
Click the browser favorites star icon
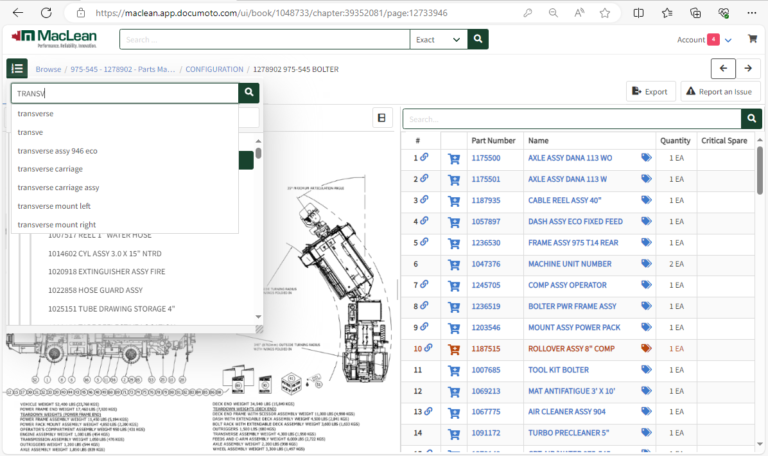pyautogui.click(x=604, y=13)
